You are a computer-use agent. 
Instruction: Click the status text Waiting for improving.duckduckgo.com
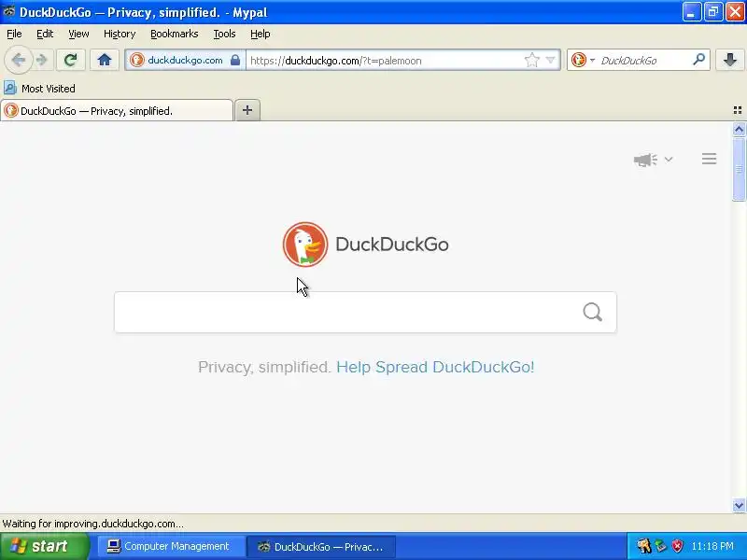pos(92,524)
